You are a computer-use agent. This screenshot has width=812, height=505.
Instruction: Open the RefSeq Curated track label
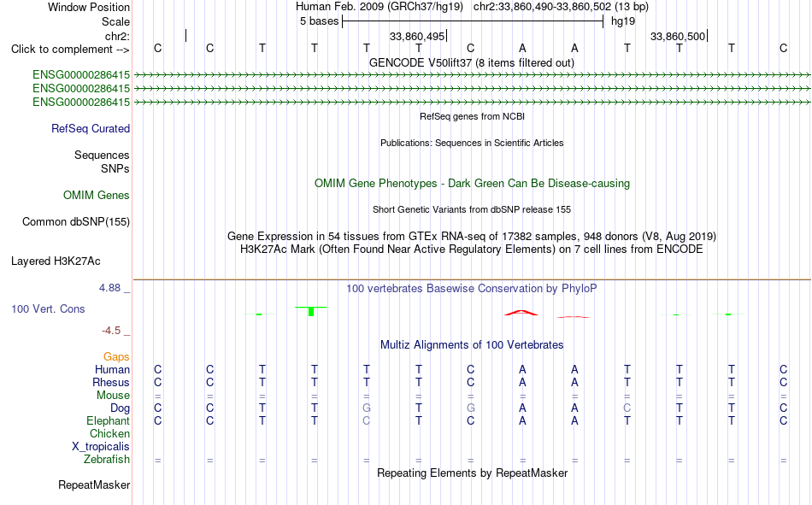(91, 128)
